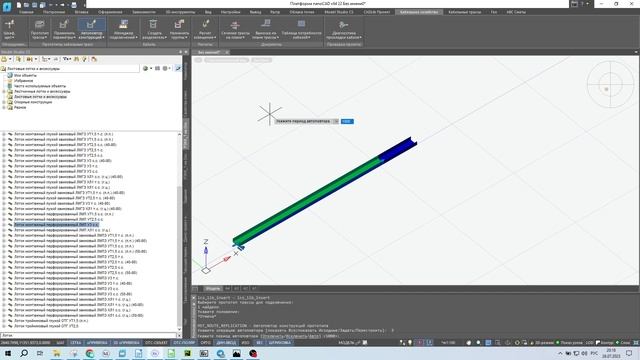The height and width of the screenshot is (360, 640).
Task: Click the Прототип трассы ribbon tool
Action: (40, 29)
